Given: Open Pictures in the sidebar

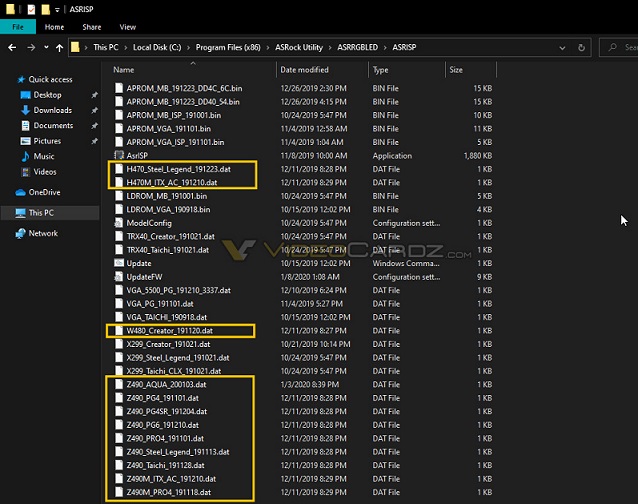Looking at the screenshot, I should tap(47, 141).
